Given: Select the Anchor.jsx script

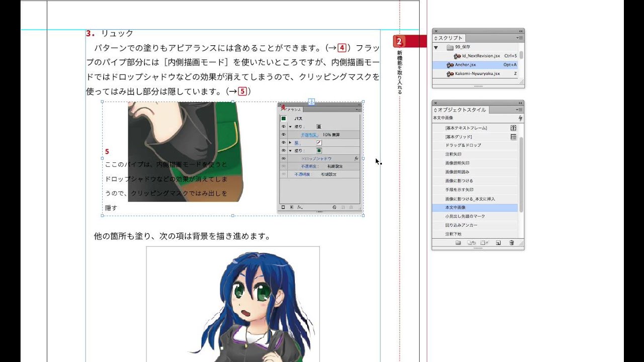Looking at the screenshot, I should [475, 65].
